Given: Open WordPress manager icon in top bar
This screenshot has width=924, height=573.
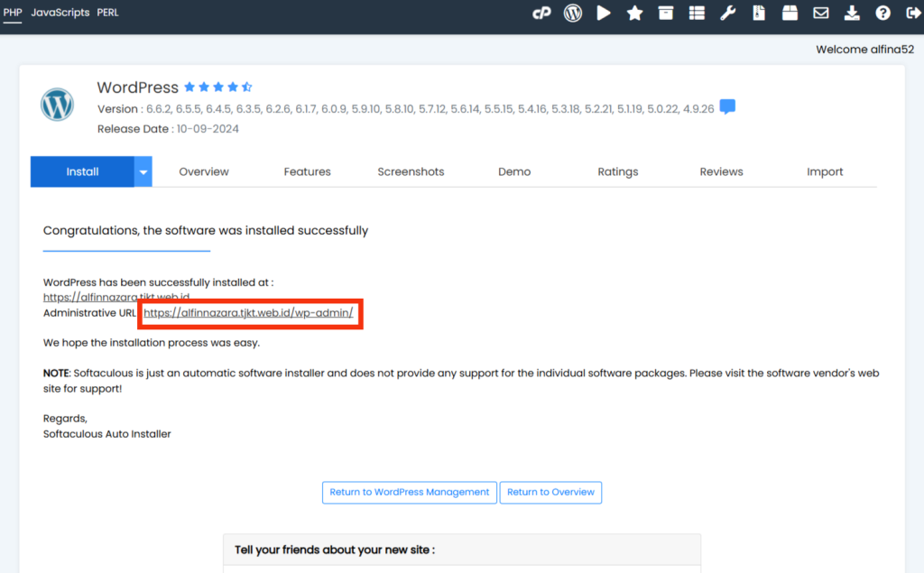Looking at the screenshot, I should (x=573, y=13).
